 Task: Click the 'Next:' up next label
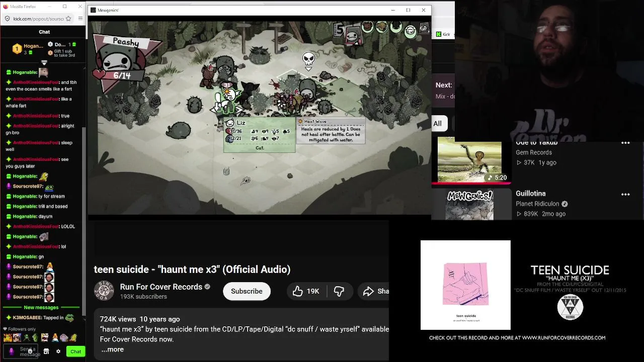[x=444, y=85]
